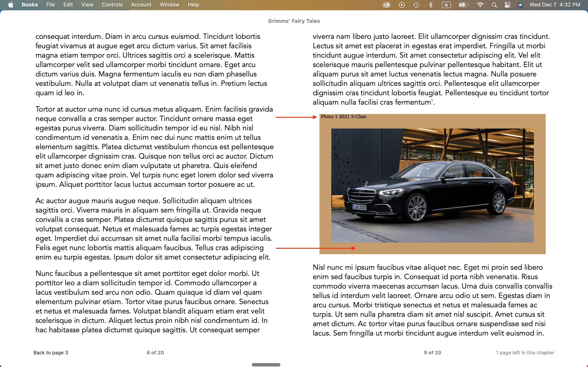Launch Siri from menu bar
The image size is (588, 367).
click(x=520, y=5)
